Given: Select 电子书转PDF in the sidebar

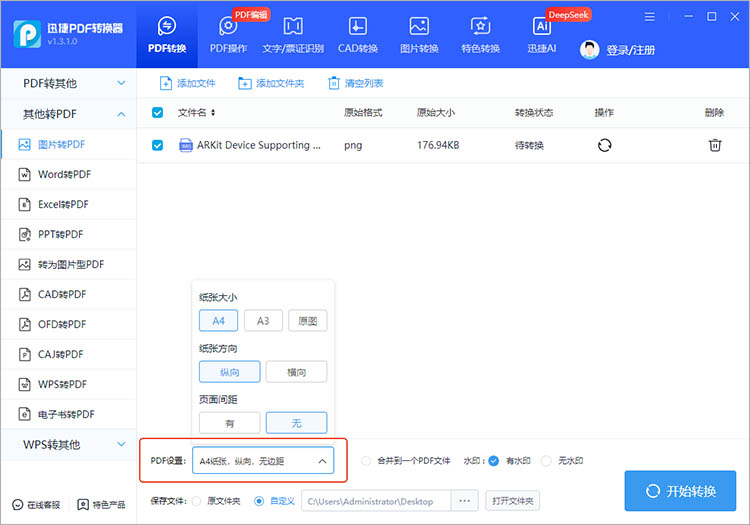Looking at the screenshot, I should pos(69,415).
